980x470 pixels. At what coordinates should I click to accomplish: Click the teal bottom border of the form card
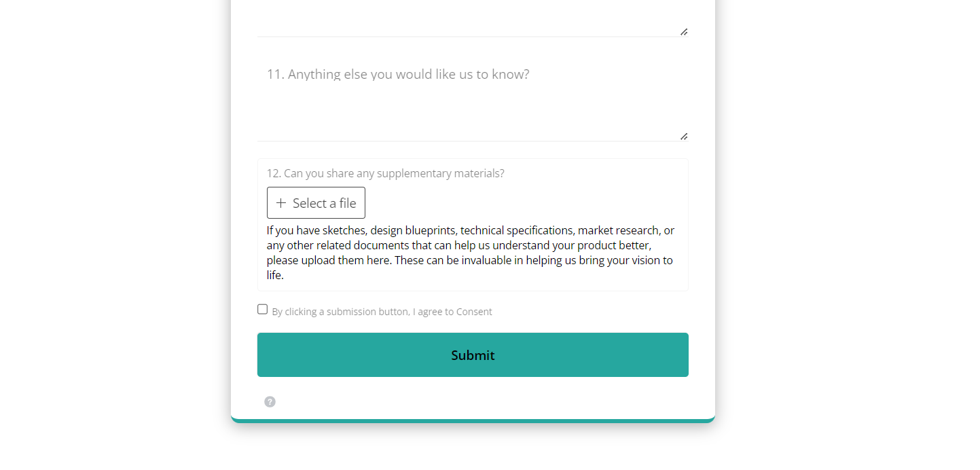(x=473, y=420)
